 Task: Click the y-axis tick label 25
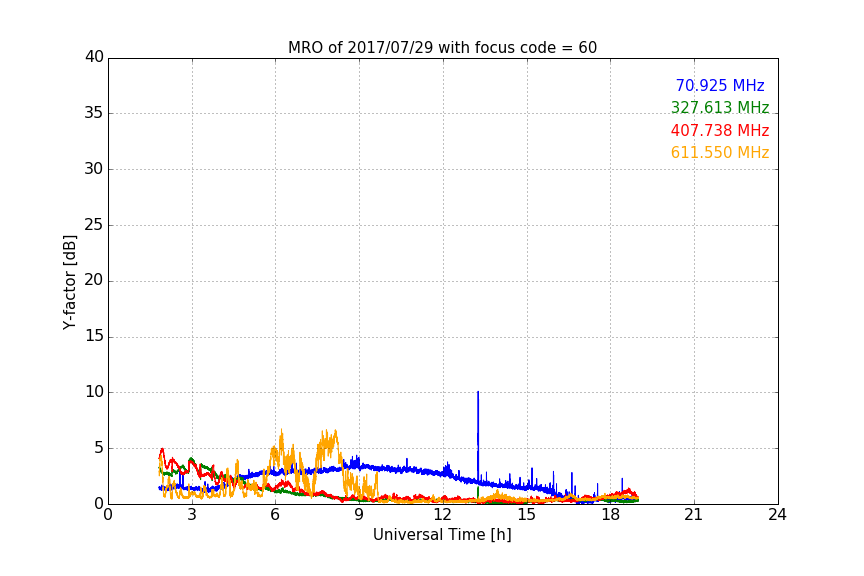point(94,225)
